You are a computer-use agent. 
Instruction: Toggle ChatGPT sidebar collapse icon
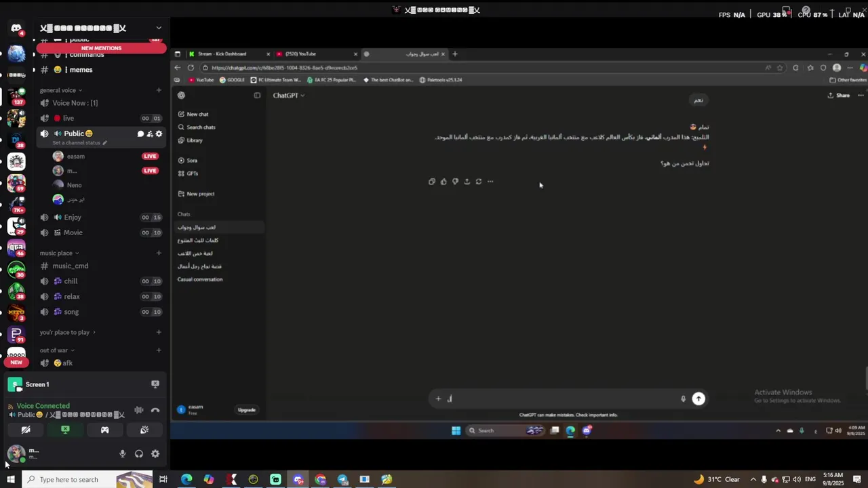257,96
